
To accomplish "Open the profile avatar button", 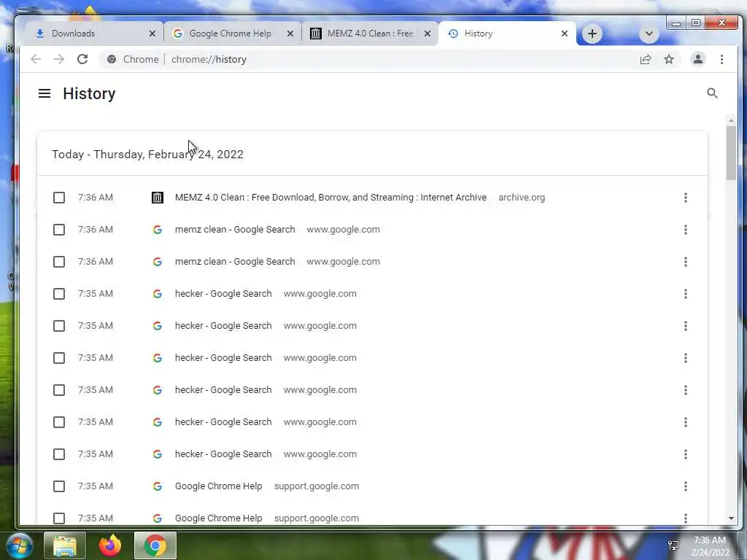I will coord(698,59).
